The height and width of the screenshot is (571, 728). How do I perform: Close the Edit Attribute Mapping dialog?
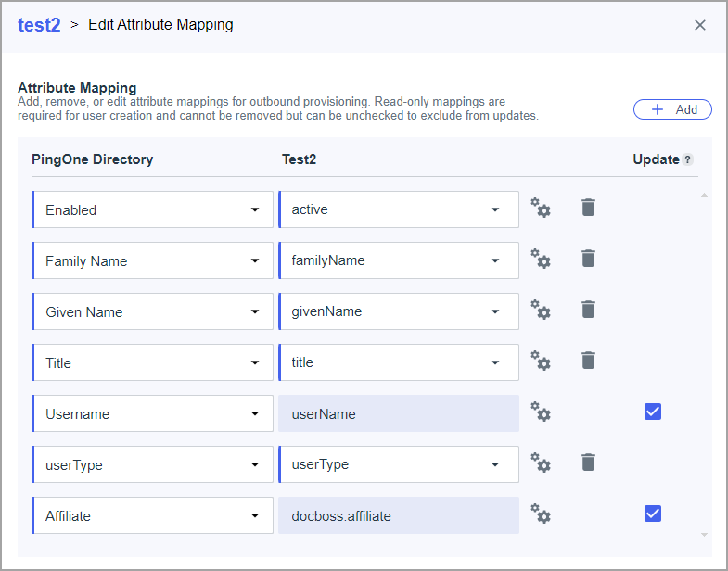(x=699, y=25)
